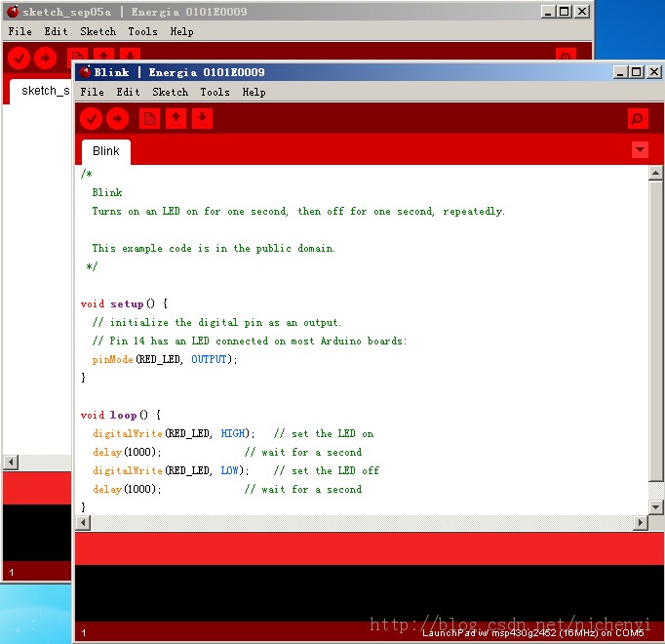Click 'void loop() {' line in editor
This screenshot has height=644, width=665.
tap(121, 415)
